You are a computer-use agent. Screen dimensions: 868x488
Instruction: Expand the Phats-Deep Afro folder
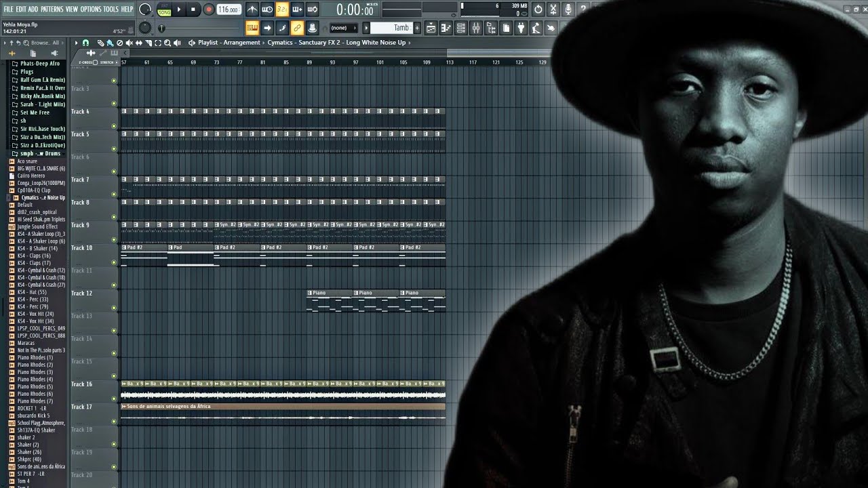pyautogui.click(x=16, y=64)
